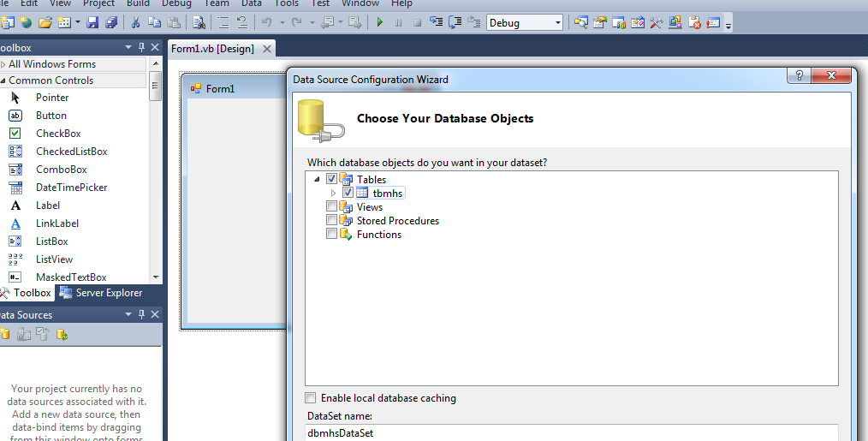Check the Views checkbox
The width and height of the screenshot is (868, 441).
click(x=331, y=206)
